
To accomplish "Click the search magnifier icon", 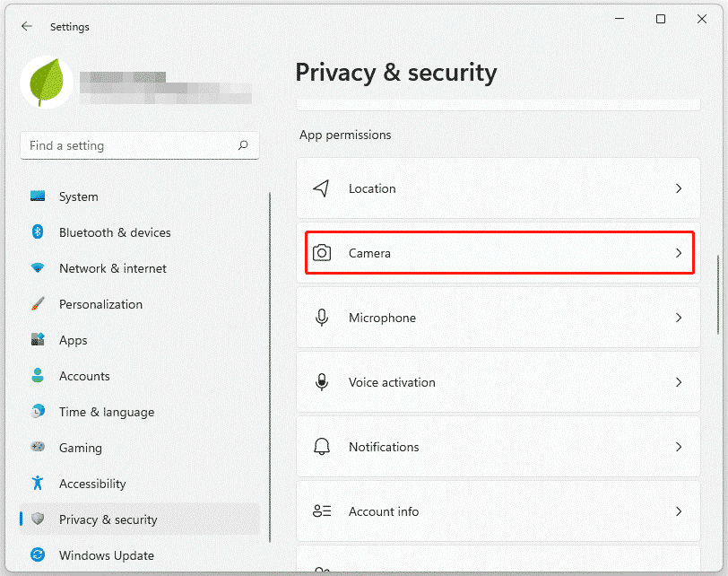I will [243, 145].
